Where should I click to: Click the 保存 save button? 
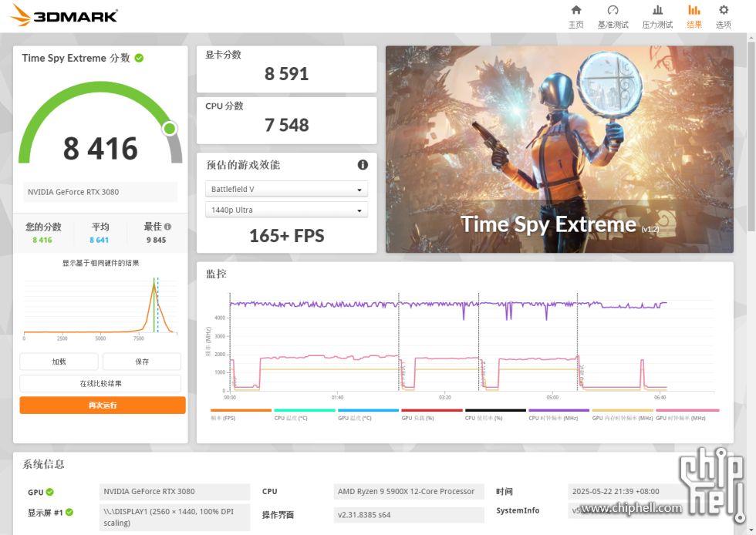pyautogui.click(x=142, y=362)
